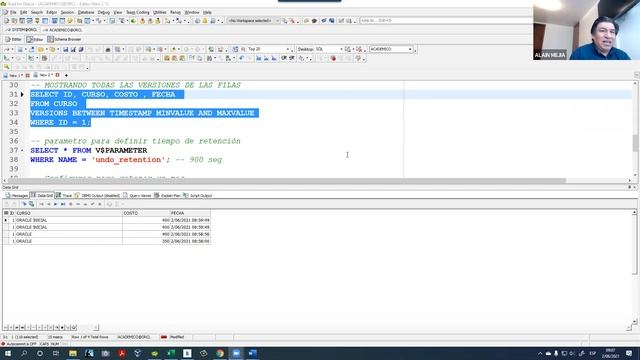The image size is (640, 360).
Task: Close the New 2 editor tab
Action: click(x=58, y=75)
